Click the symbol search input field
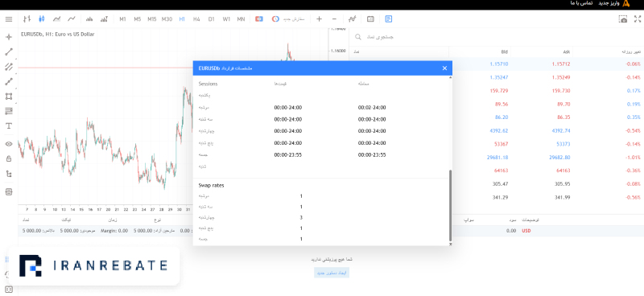 [x=497, y=37]
